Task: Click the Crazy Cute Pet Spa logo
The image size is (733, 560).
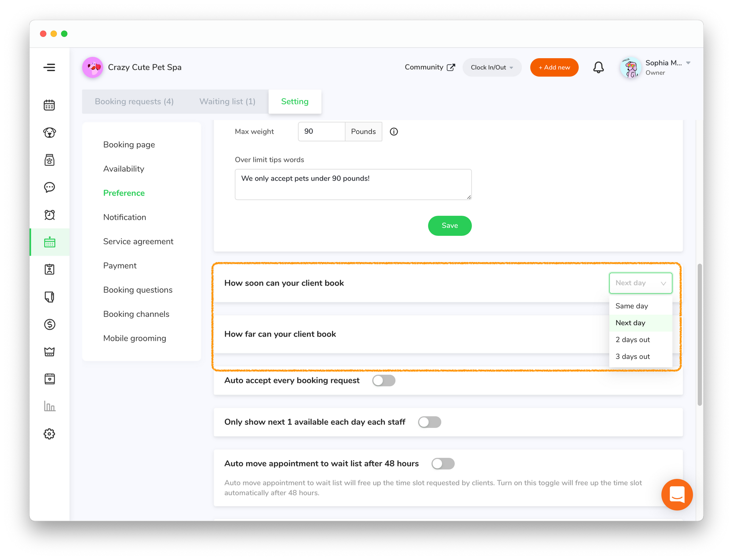Action: (x=93, y=67)
